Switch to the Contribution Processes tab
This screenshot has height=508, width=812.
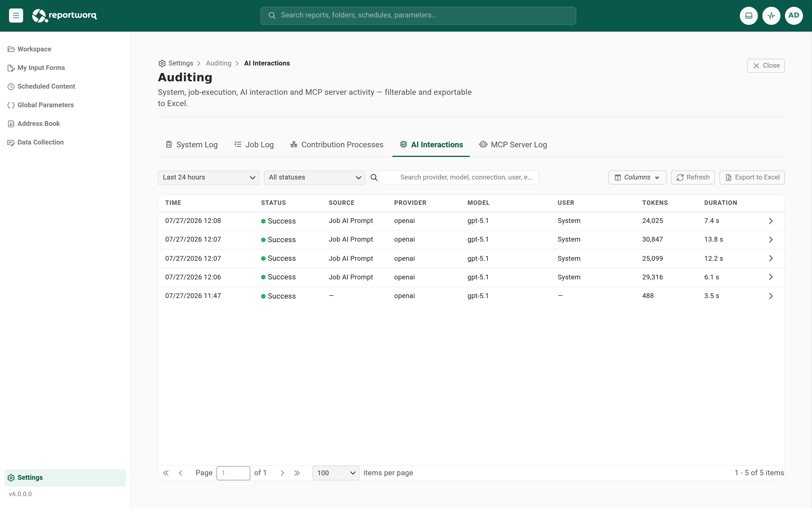click(337, 144)
